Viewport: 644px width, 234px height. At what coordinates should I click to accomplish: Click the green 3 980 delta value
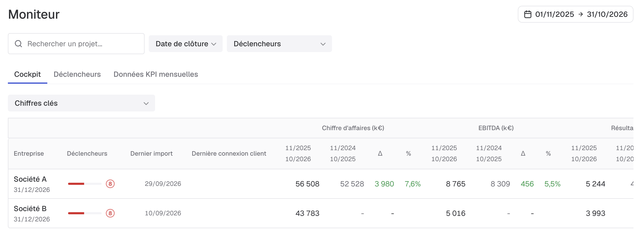384,184
